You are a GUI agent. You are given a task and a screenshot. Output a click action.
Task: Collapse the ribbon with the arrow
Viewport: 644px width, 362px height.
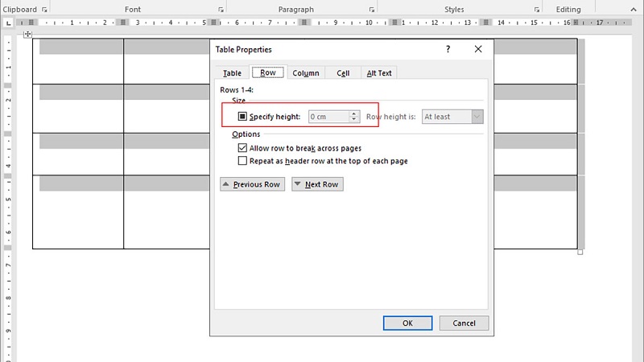coord(634,10)
